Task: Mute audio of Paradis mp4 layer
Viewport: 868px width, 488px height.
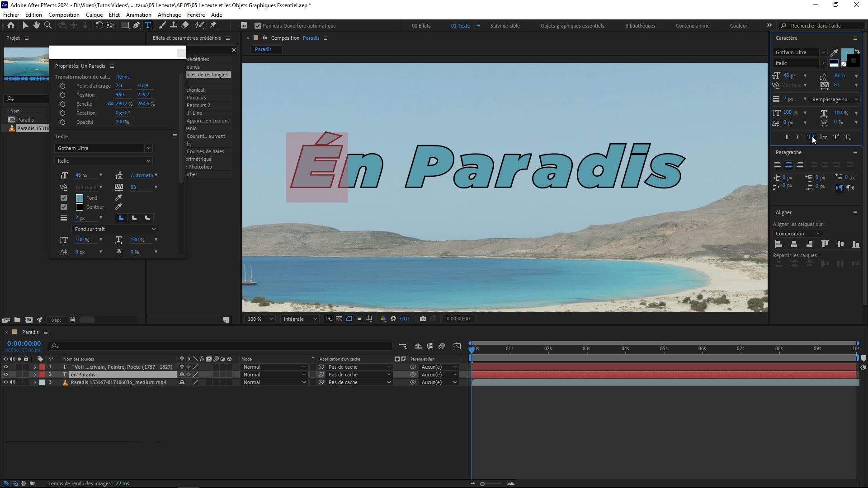Action: click(13, 382)
